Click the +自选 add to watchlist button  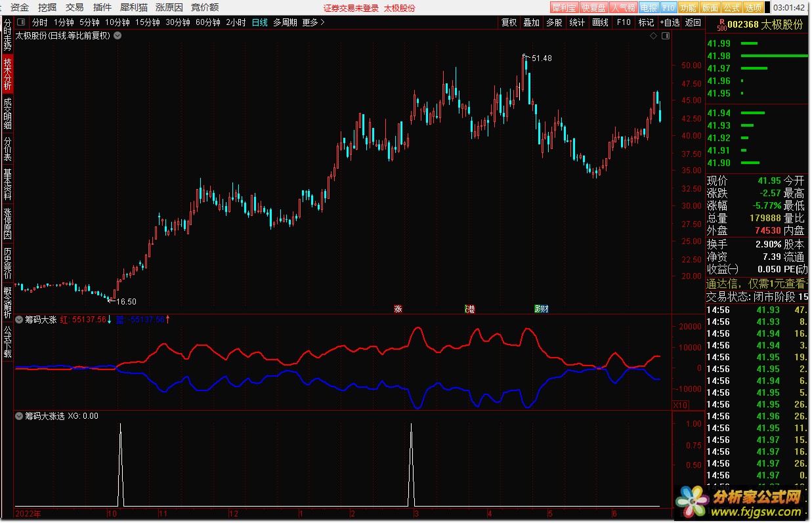point(669,22)
